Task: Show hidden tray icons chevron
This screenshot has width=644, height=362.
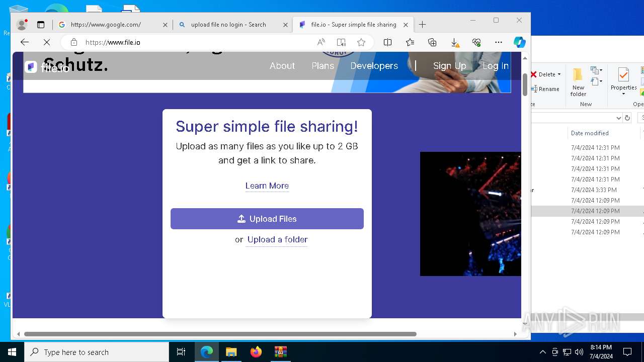Action: tap(542, 352)
